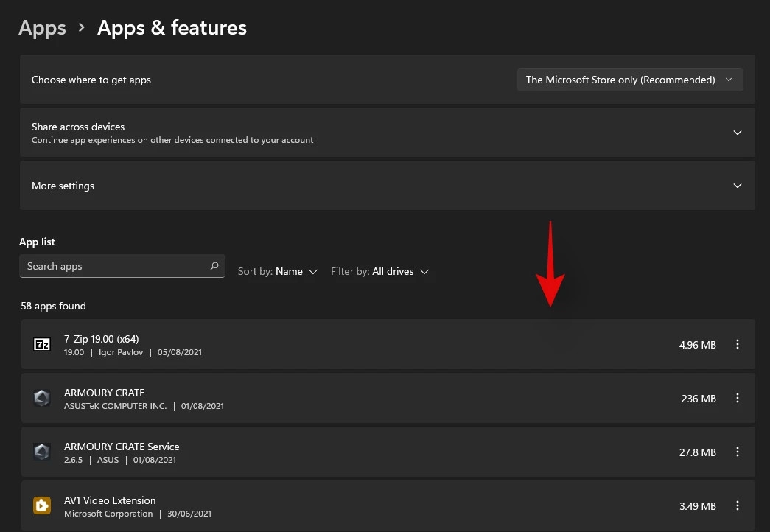The width and height of the screenshot is (770, 532).
Task: Open 7-Zip three-dot options menu
Action: 737,344
